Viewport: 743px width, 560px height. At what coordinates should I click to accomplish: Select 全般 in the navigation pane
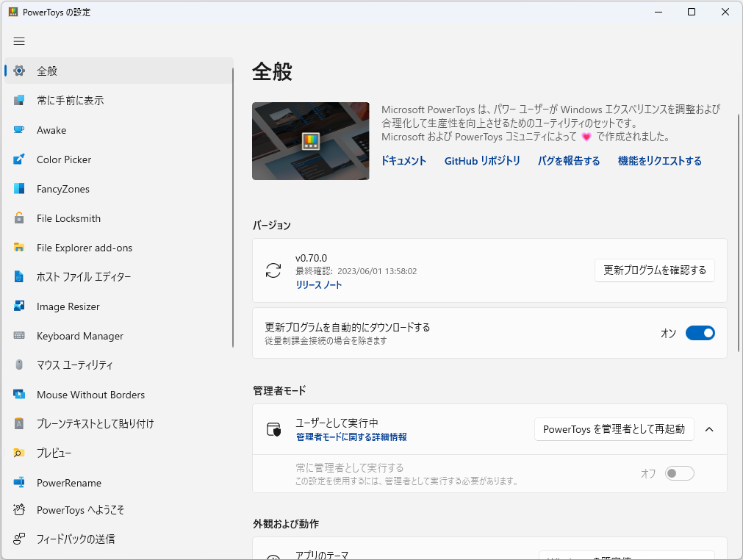46,71
